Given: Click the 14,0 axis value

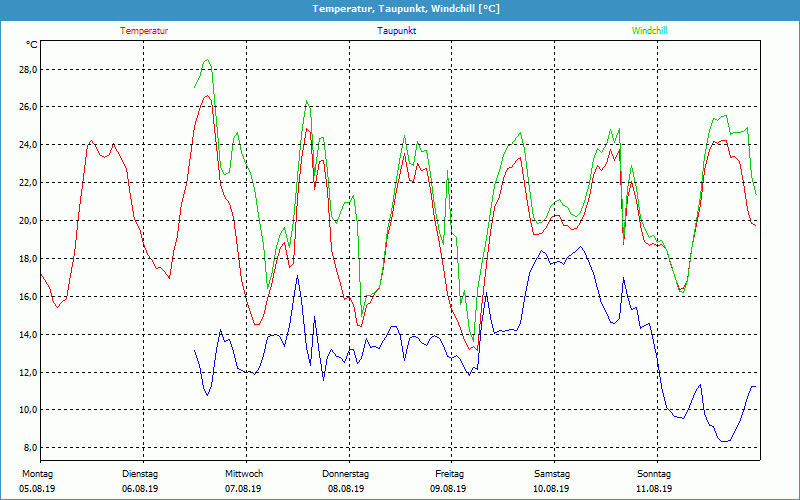Looking at the screenshot, I should point(28,335).
